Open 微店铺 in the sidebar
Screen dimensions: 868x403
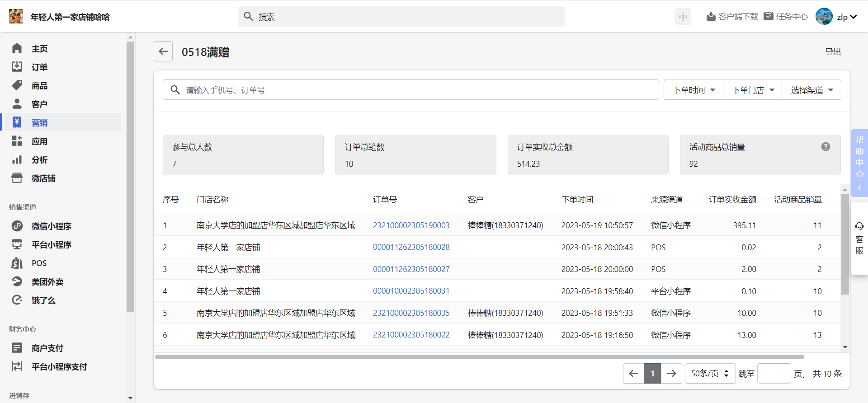tap(43, 178)
